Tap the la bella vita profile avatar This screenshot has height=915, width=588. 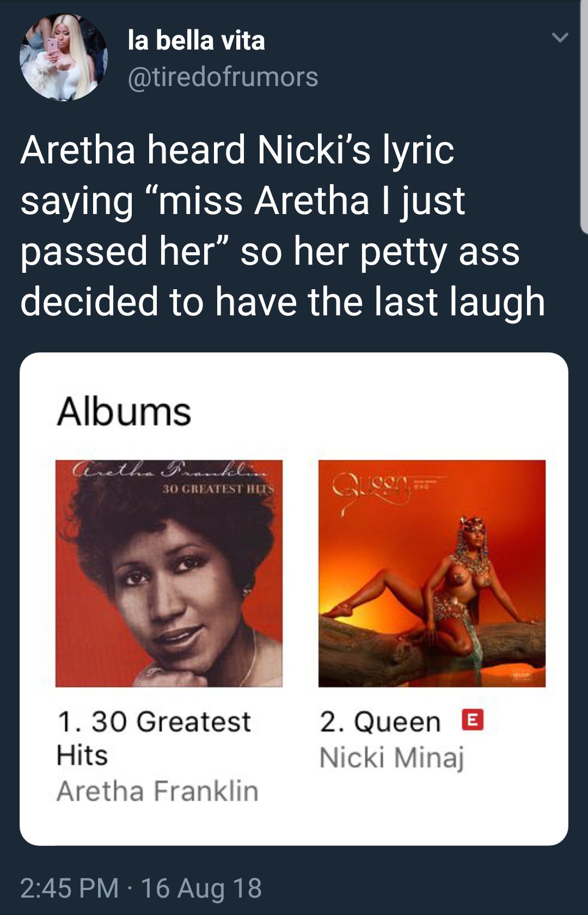coord(64,57)
